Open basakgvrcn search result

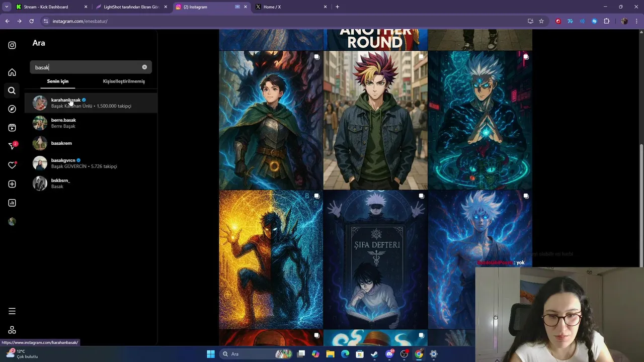click(x=91, y=163)
